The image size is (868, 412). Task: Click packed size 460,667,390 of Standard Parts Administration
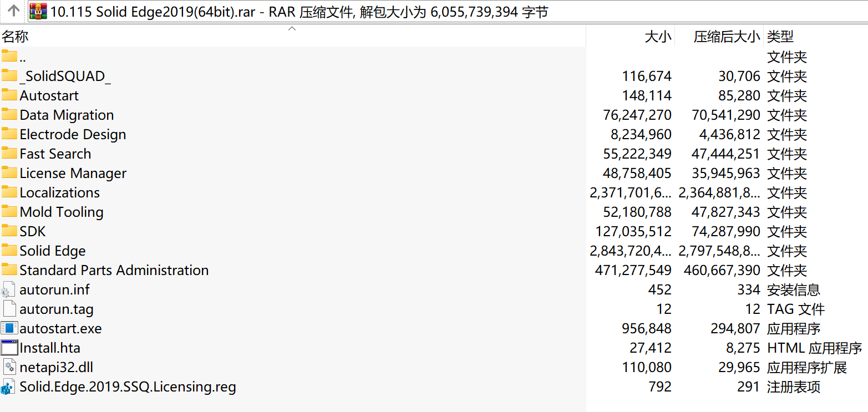click(722, 270)
